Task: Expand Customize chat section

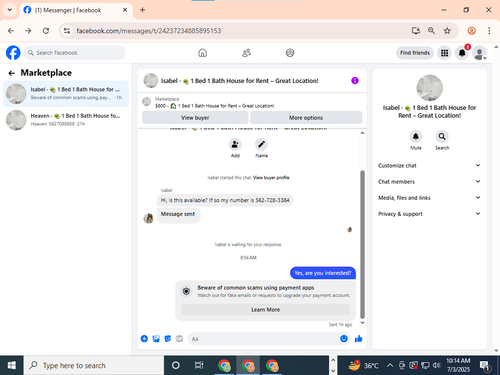Action: point(429,165)
